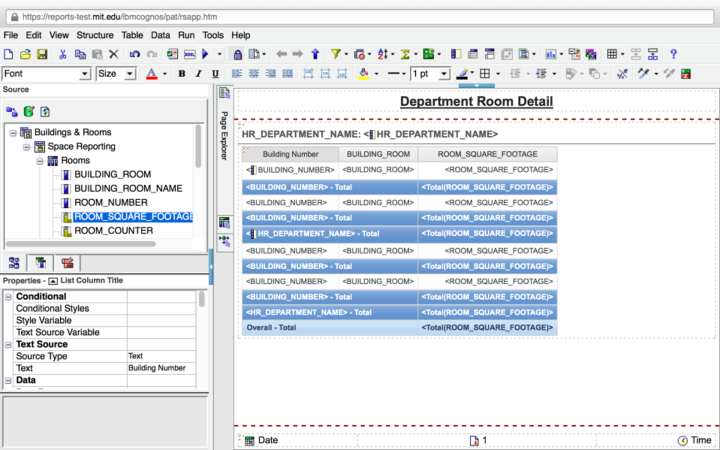The image size is (720, 450).
Task: Click the Sort A-Z icon
Action: point(383,54)
